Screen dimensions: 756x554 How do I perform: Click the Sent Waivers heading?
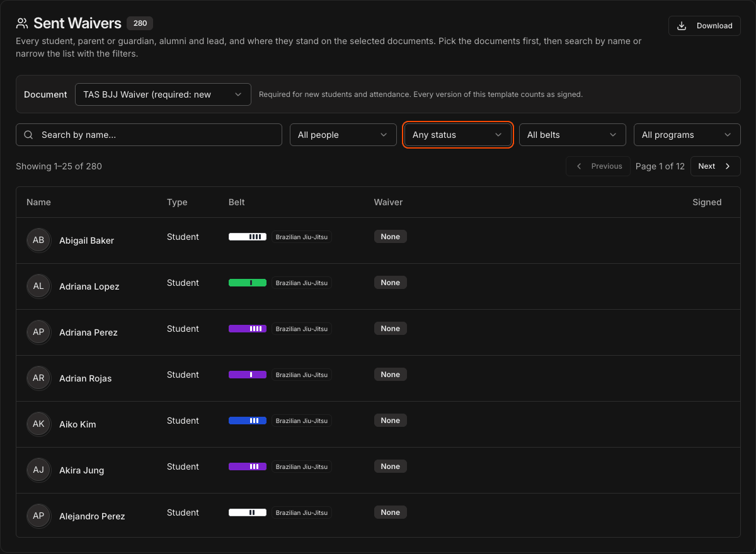(77, 23)
